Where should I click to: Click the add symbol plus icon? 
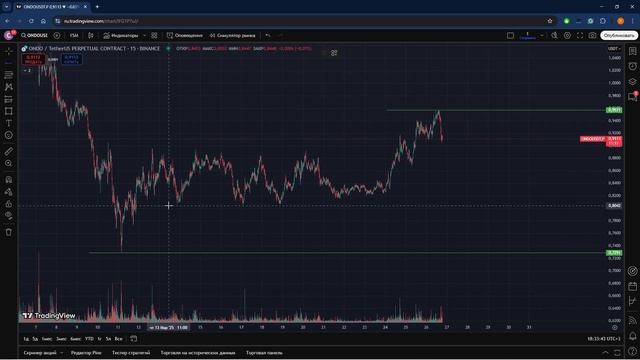(57, 36)
